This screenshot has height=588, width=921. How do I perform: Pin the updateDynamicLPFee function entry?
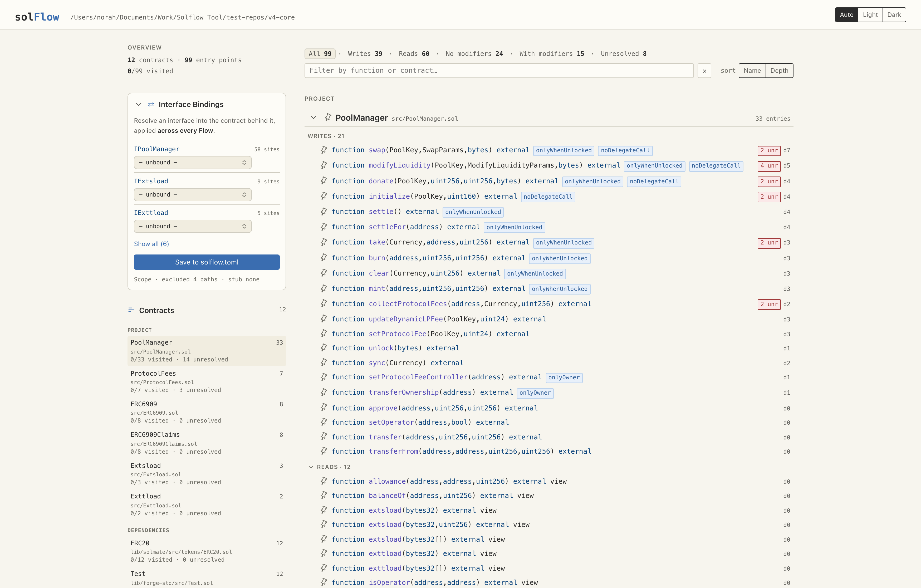point(324,319)
